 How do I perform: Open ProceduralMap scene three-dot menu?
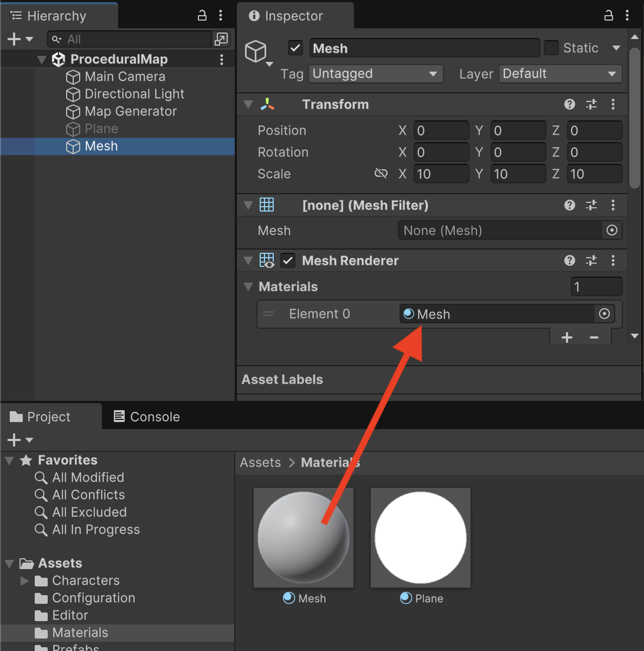tap(222, 59)
